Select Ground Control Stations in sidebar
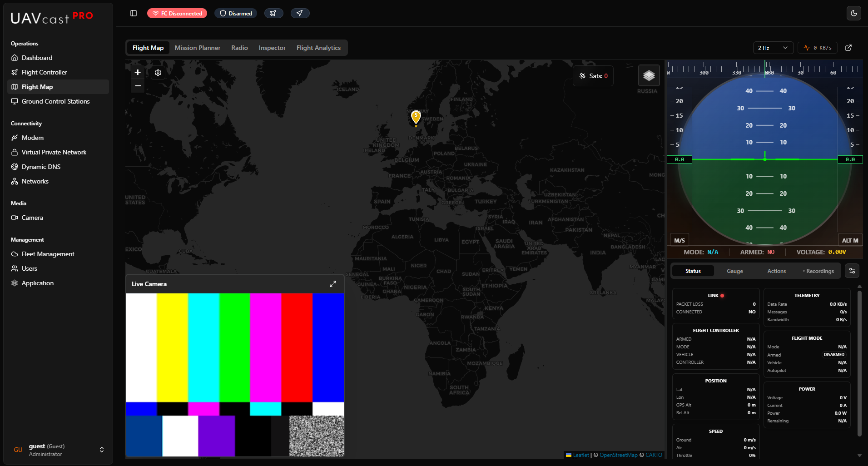The height and width of the screenshot is (466, 868). (x=55, y=101)
